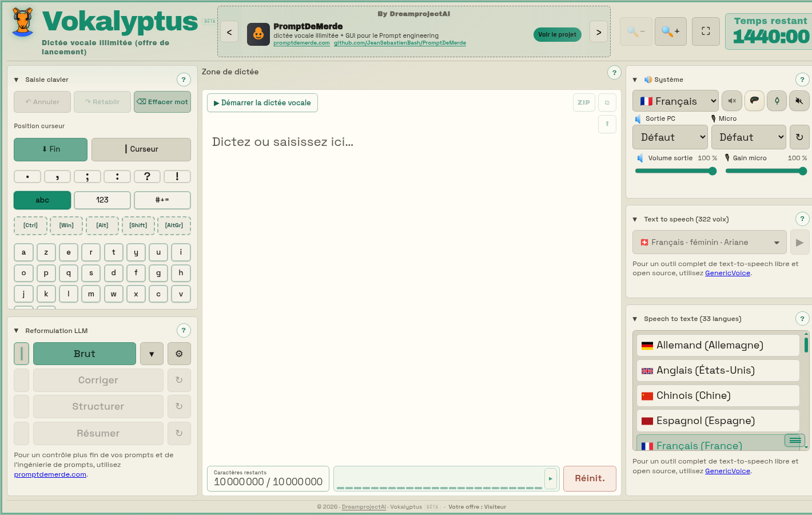Viewport: 812px width, 515px height.
Task: Adjust the Gain micro slider
Action: point(766,171)
